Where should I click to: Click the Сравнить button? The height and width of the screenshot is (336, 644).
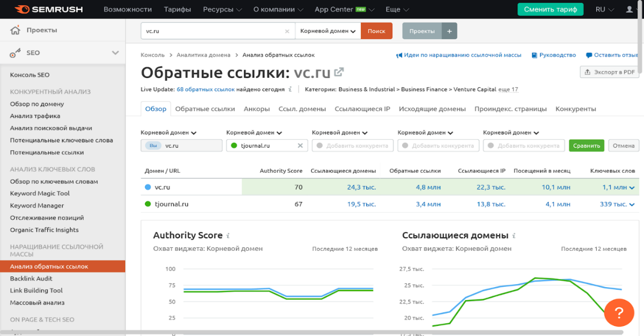587,146
